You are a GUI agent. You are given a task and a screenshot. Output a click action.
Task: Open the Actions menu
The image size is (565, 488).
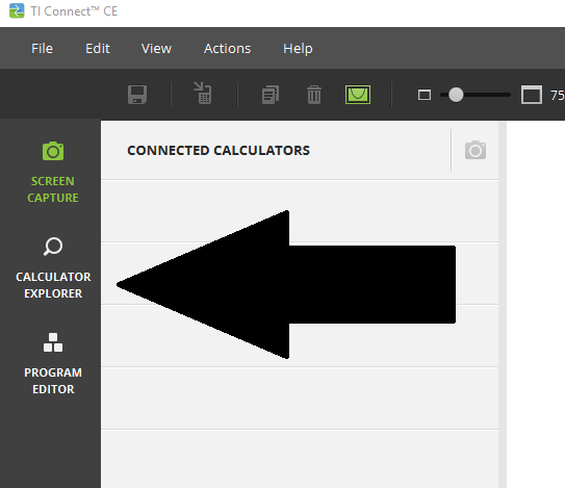pos(227,49)
